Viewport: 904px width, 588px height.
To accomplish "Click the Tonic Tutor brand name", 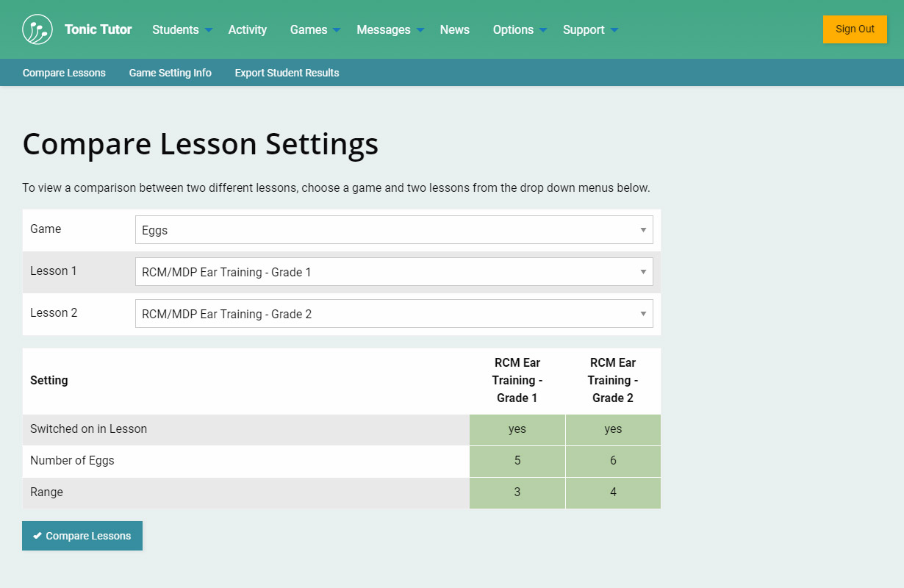I will click(x=98, y=30).
